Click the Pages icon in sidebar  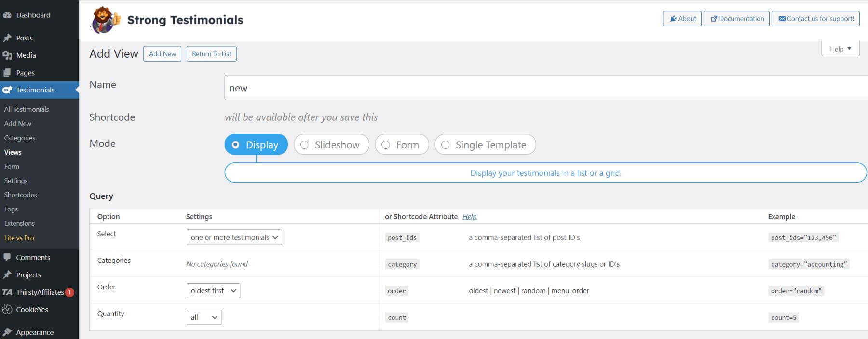coord(7,73)
